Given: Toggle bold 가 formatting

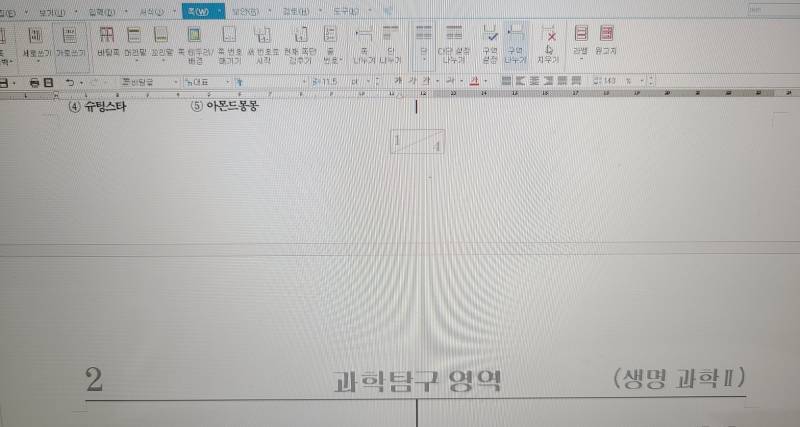Looking at the screenshot, I should point(398,81).
